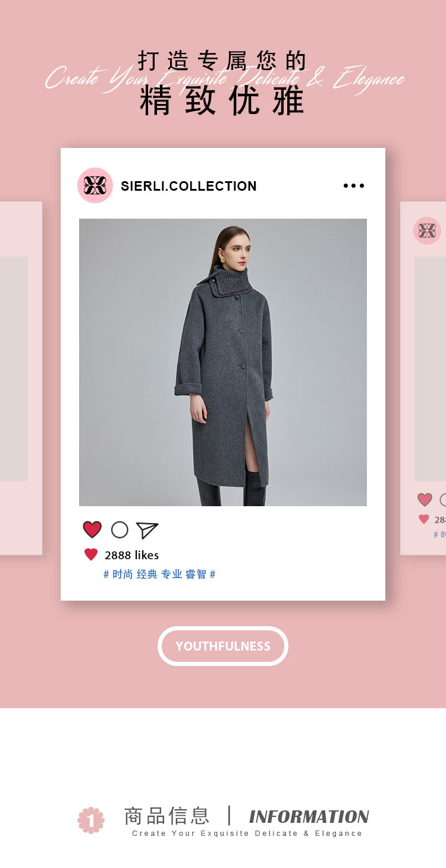Click the paper plane share icon
This screenshot has height=868, width=446.
pyautogui.click(x=147, y=530)
